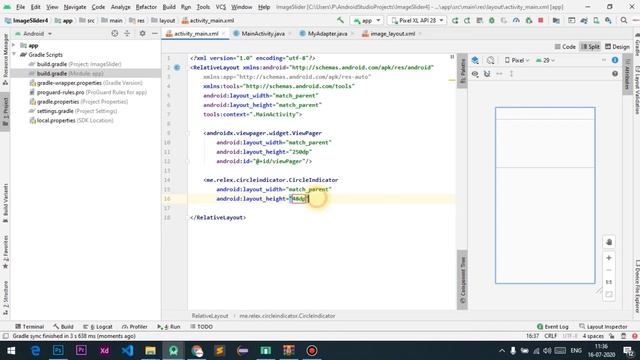Click the design surface layers icon
640x360 pixels.
pyautogui.click(x=475, y=60)
